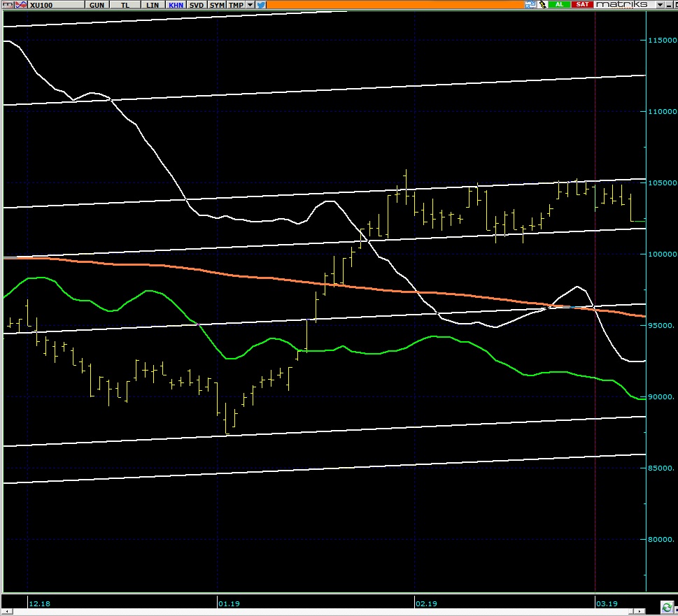Image resolution: width=678 pixels, height=616 pixels.
Task: Expand the dropdown arrow next to TMP
Action: (x=250, y=5)
